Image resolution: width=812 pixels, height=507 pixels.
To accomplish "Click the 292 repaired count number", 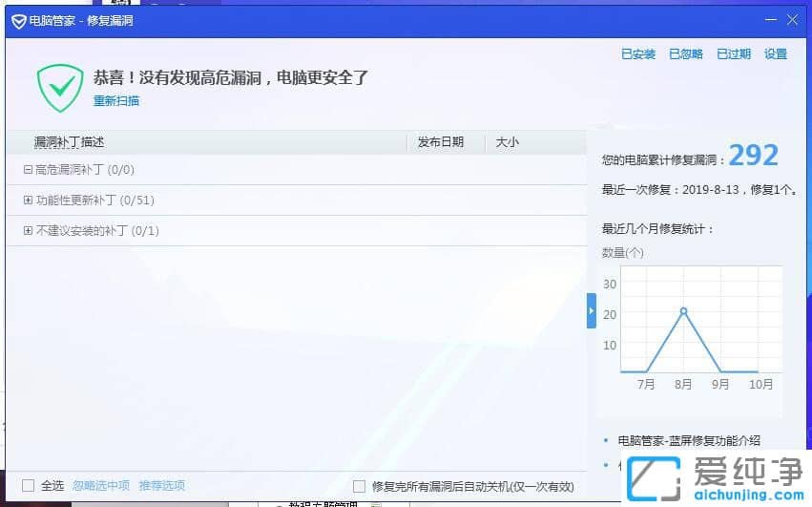I will tap(754, 155).
